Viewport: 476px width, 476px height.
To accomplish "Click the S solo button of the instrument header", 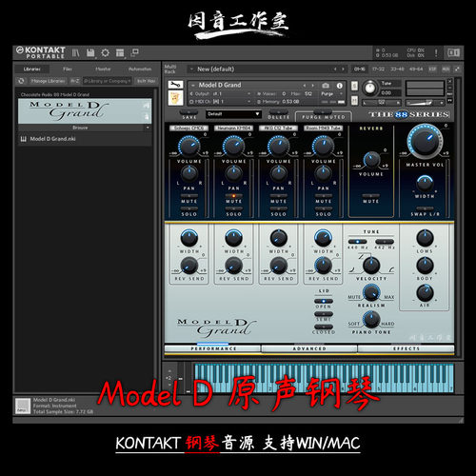I will click(x=354, y=86).
